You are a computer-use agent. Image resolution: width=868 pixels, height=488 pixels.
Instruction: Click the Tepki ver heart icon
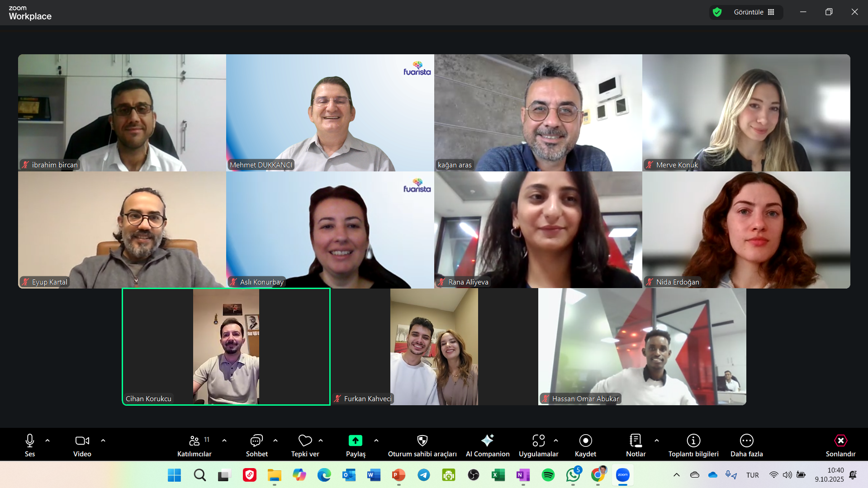tap(305, 441)
